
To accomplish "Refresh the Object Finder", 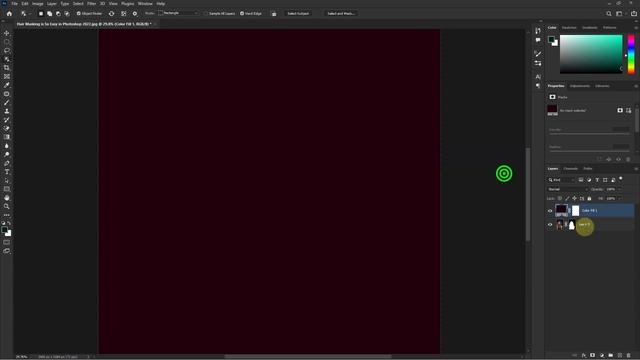I will [111, 13].
